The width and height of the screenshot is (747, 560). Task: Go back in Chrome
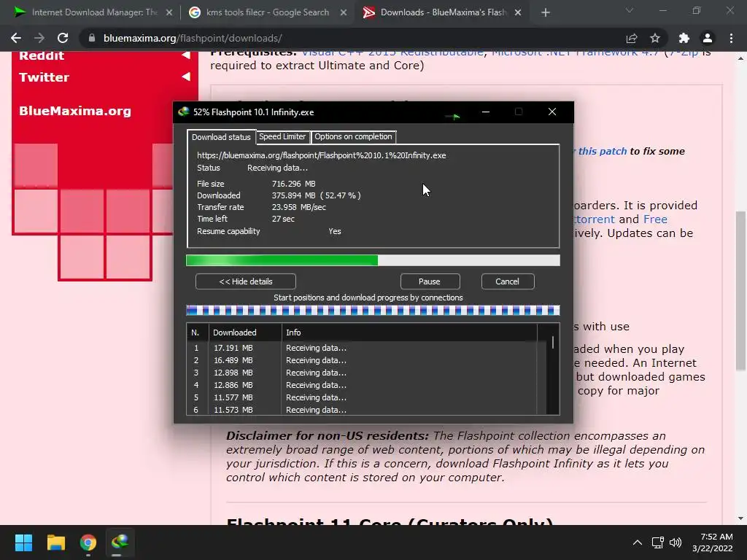(x=16, y=38)
